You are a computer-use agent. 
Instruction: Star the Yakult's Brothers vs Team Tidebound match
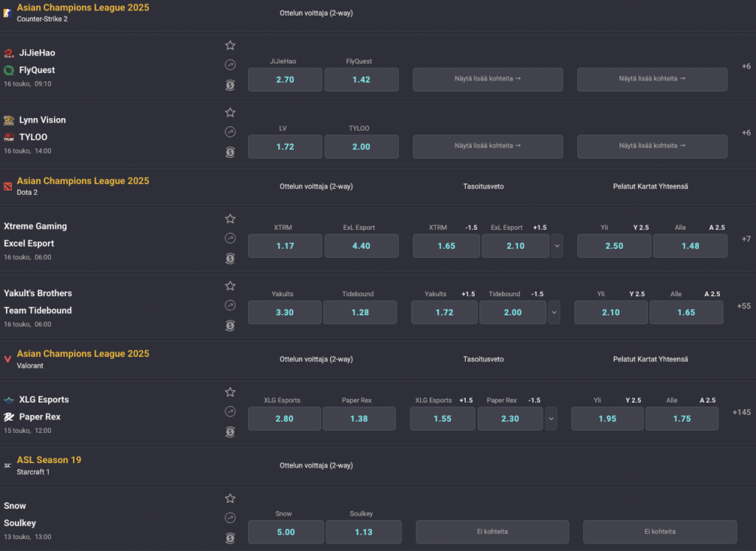(230, 286)
